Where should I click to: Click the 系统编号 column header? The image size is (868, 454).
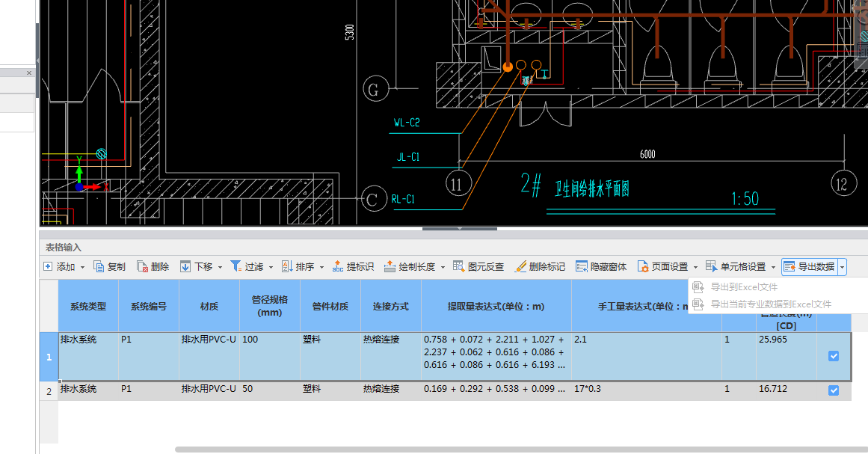click(x=148, y=306)
